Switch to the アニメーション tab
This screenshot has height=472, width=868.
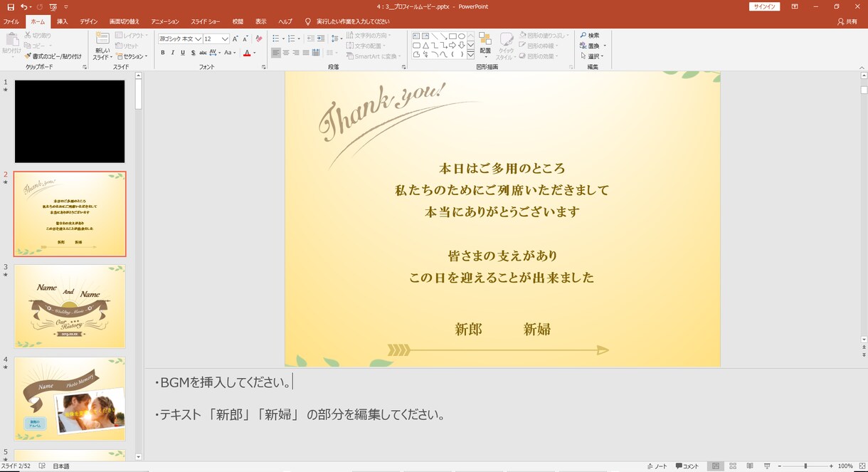(165, 21)
